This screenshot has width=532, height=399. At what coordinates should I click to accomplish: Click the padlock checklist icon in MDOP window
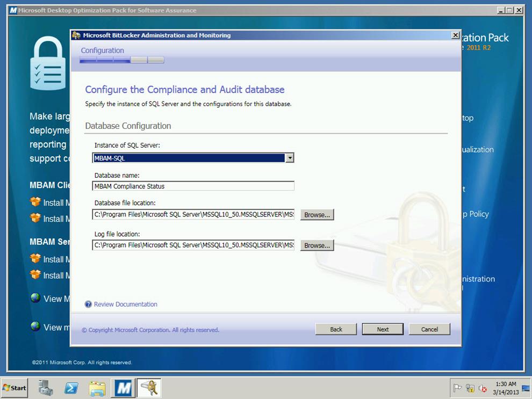pyautogui.click(x=48, y=63)
